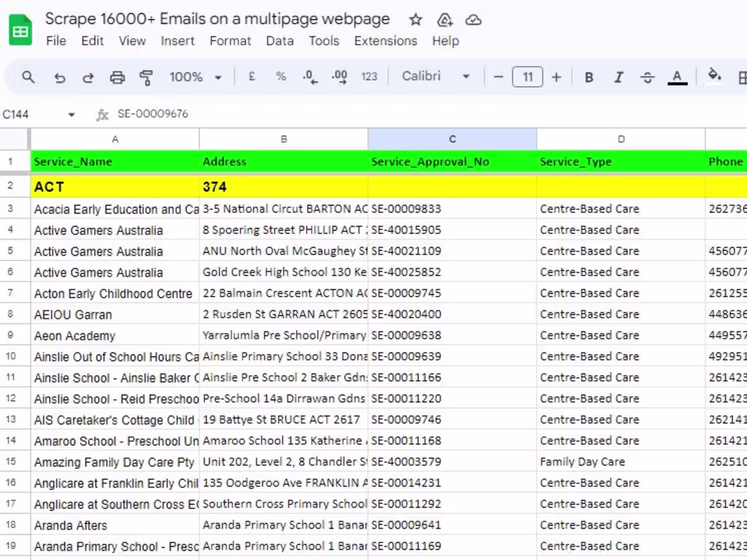The width and height of the screenshot is (747, 560).
Task: Select the Service_Approval_No header cell
Action: tap(452, 162)
